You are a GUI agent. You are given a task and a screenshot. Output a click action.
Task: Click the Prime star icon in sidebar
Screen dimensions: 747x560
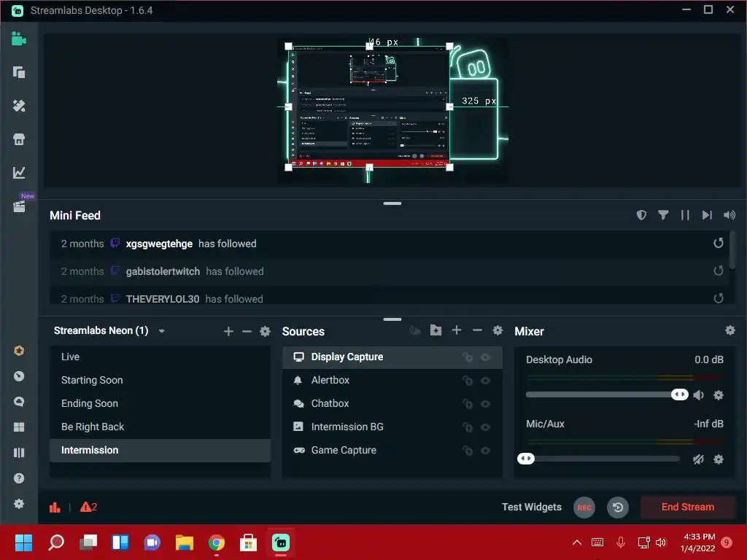pos(19,351)
